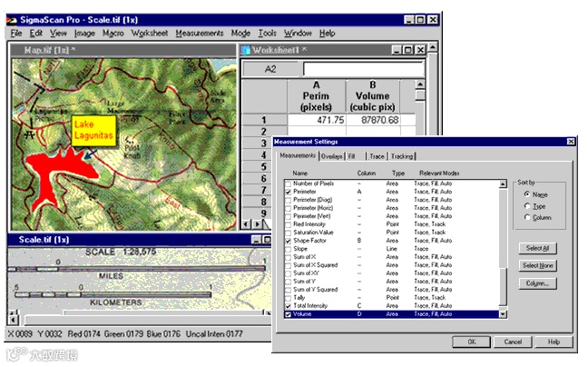Click measurement list scroll up arrow

tap(503, 183)
